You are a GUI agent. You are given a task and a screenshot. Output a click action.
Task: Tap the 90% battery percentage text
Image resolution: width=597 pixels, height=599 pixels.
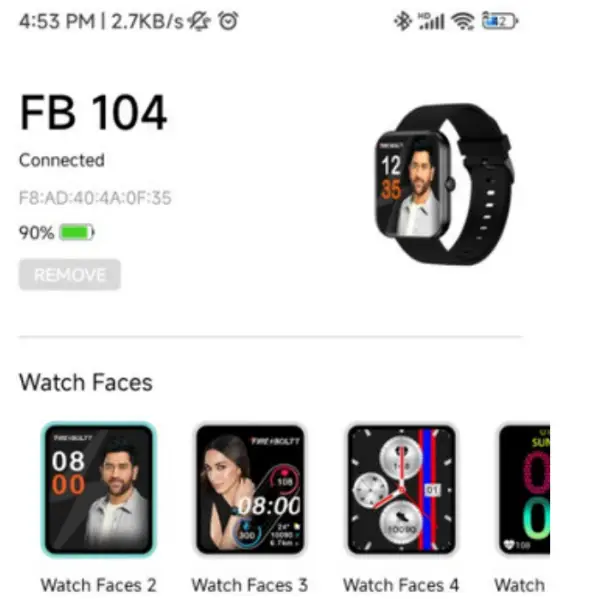click(x=37, y=233)
